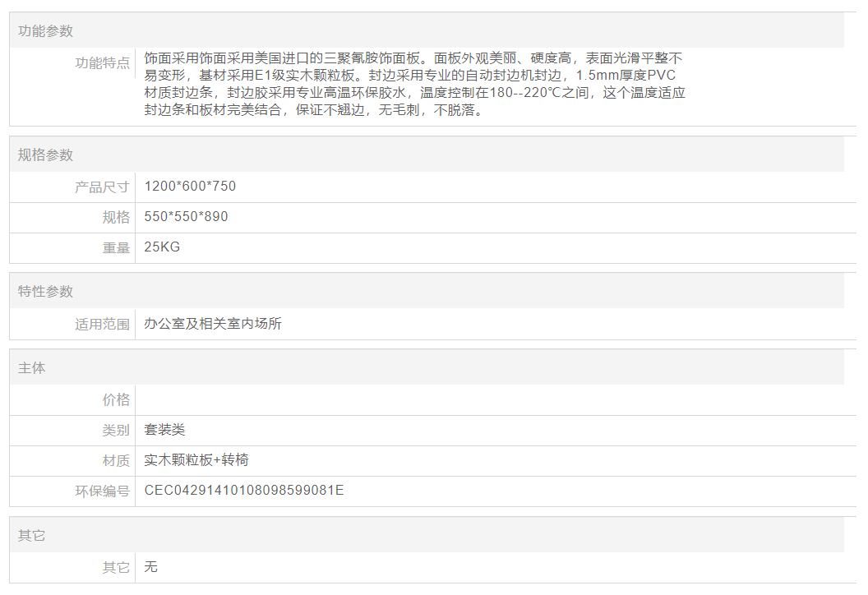Select the 功能特点 row label

click(x=102, y=63)
